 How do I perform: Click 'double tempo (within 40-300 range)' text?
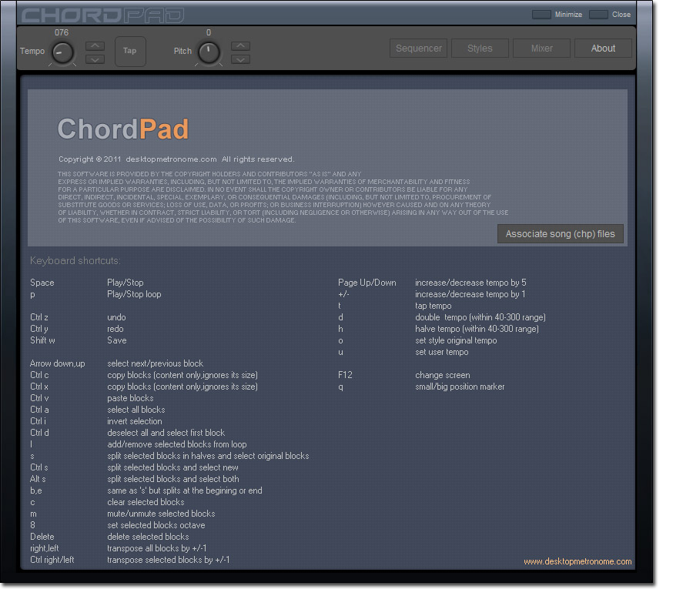coord(480,317)
